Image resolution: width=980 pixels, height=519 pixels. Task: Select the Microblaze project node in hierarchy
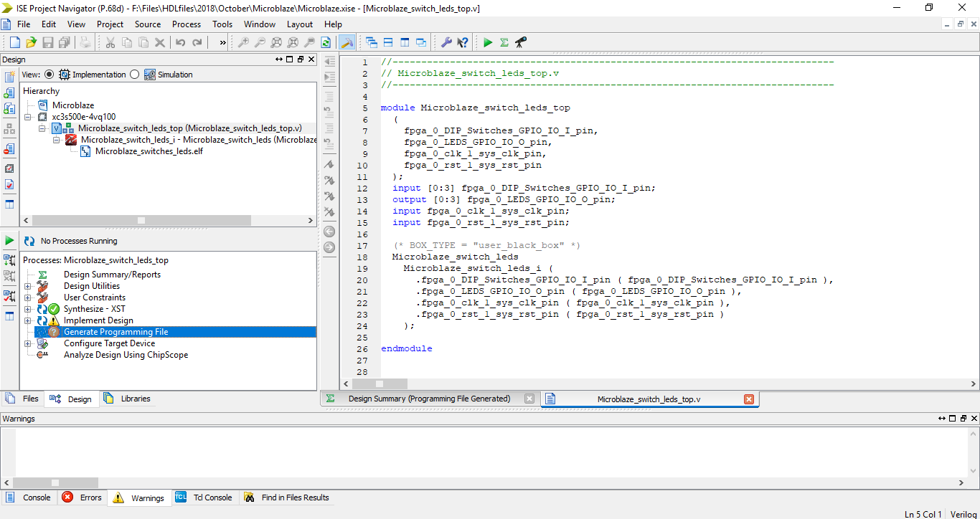coord(73,105)
